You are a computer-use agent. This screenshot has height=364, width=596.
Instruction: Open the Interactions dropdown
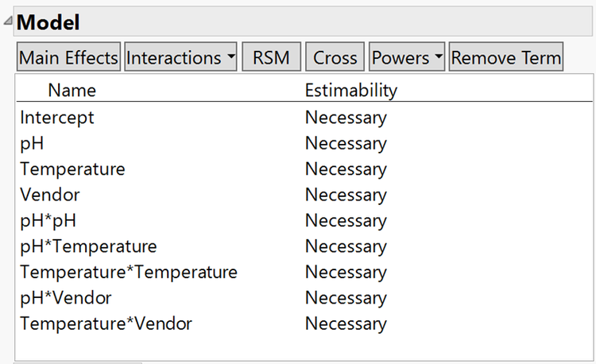click(x=180, y=58)
